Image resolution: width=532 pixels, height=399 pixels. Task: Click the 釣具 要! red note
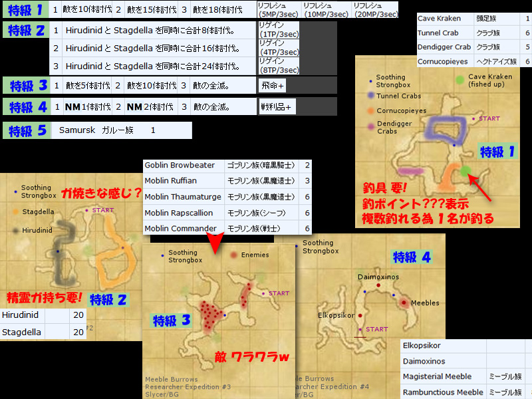[384, 188]
